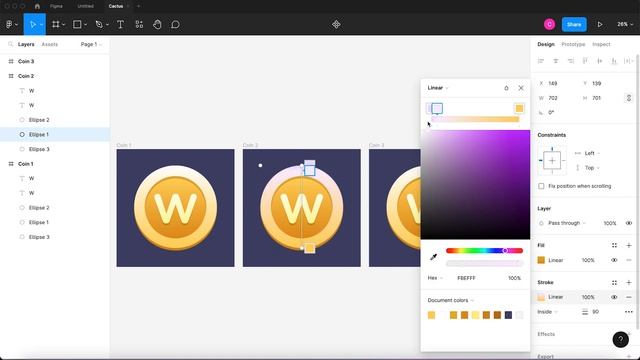The image size is (640, 360).
Task: Click the hue slider in color picker
Action: (x=484, y=251)
